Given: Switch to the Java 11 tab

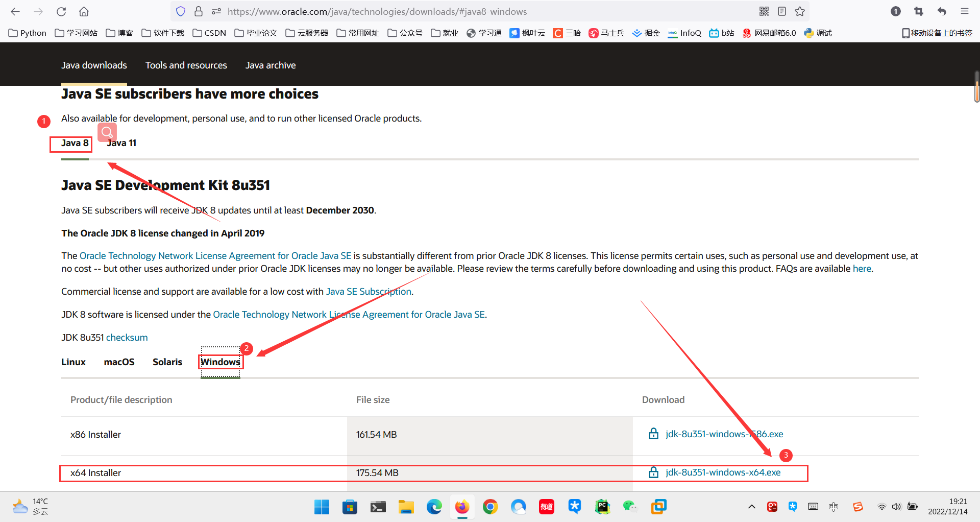Looking at the screenshot, I should tap(121, 143).
